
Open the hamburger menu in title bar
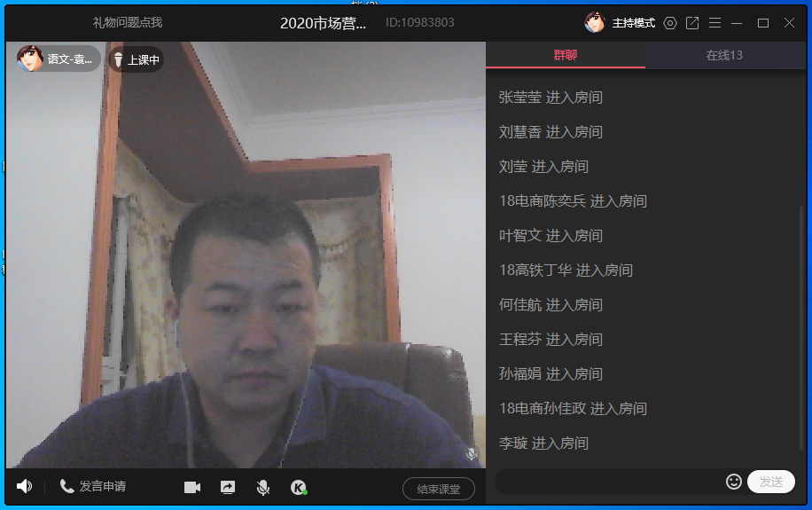[714, 23]
